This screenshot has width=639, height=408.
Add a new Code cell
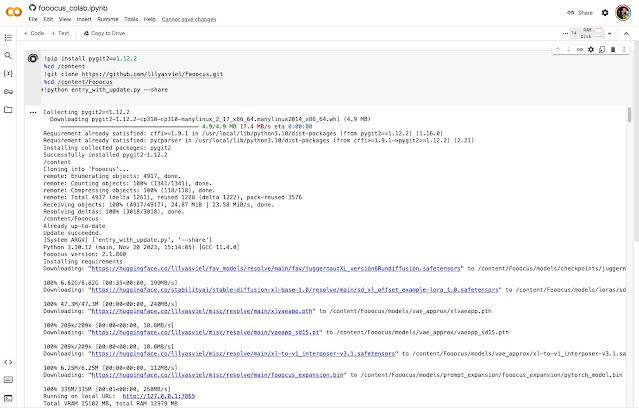tap(32, 33)
